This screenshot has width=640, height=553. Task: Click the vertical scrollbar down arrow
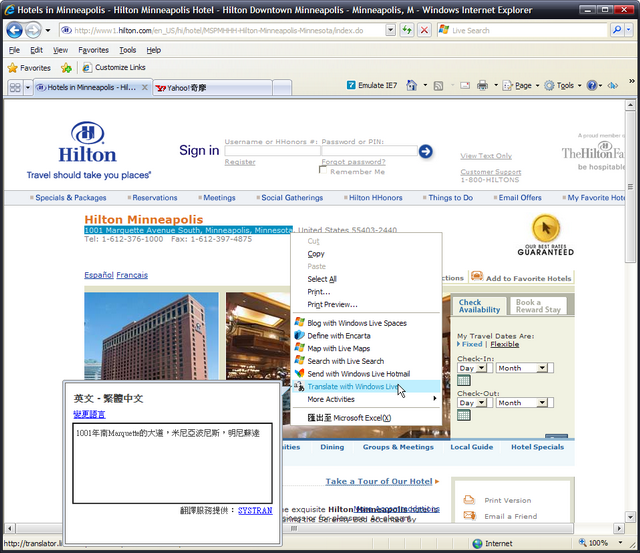click(630, 517)
